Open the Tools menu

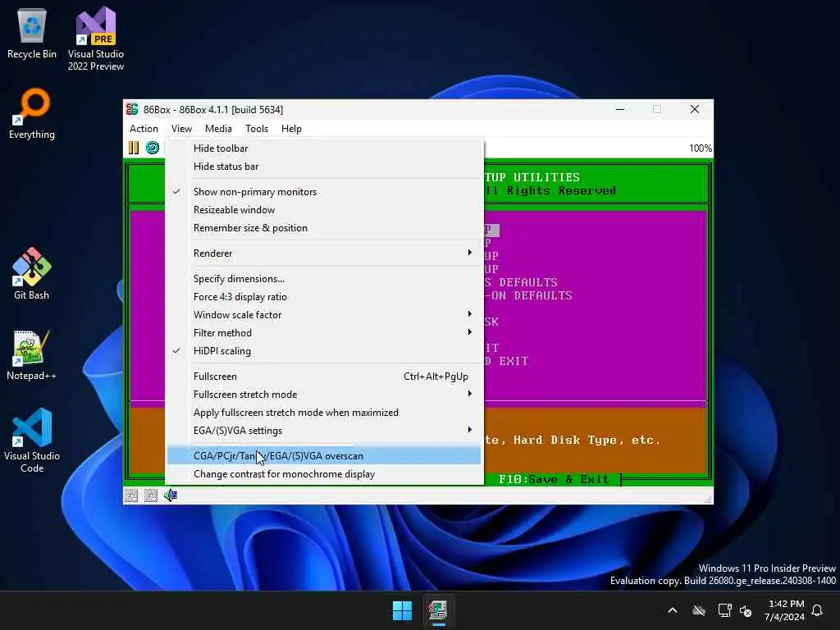257,129
